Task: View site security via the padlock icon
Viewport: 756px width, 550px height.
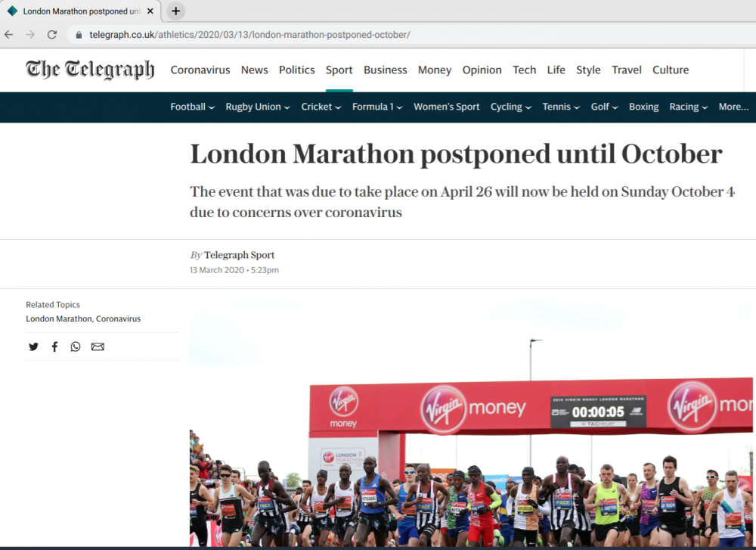Action: point(79,35)
